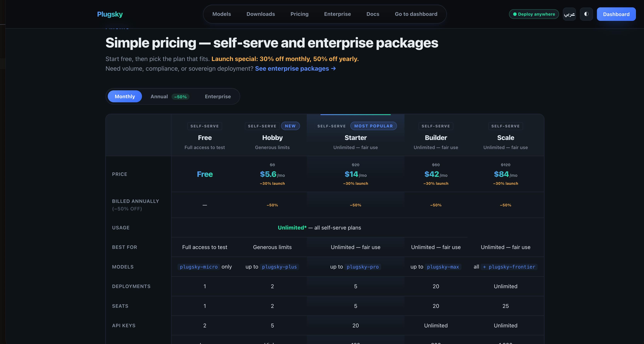This screenshot has width=644, height=344.
Task: Click plugsky-micro model tag
Action: [x=199, y=267]
